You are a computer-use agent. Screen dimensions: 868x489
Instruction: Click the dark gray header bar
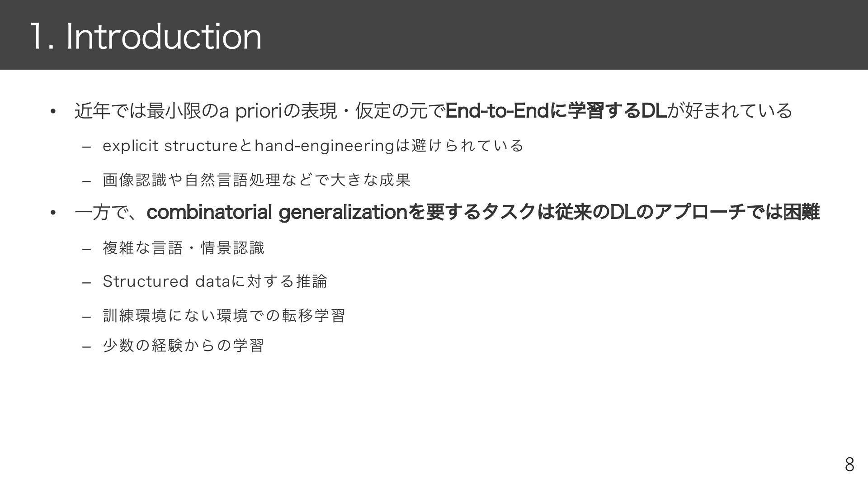click(x=434, y=35)
